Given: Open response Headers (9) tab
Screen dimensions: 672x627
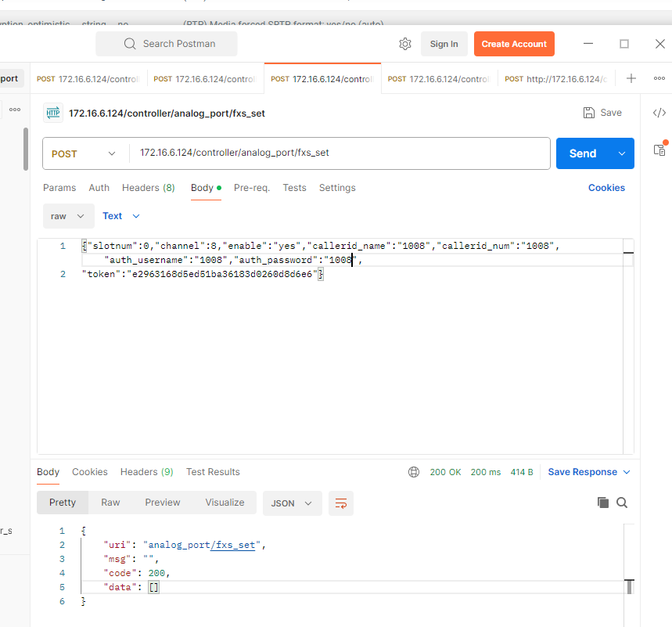Looking at the screenshot, I should 146,472.
